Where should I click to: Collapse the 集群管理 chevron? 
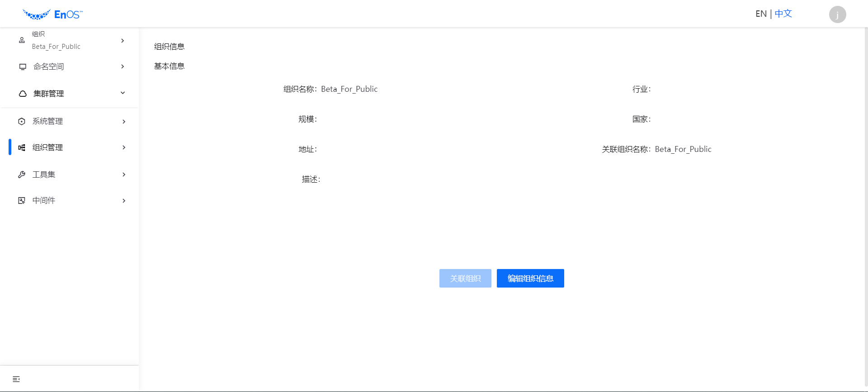click(123, 93)
